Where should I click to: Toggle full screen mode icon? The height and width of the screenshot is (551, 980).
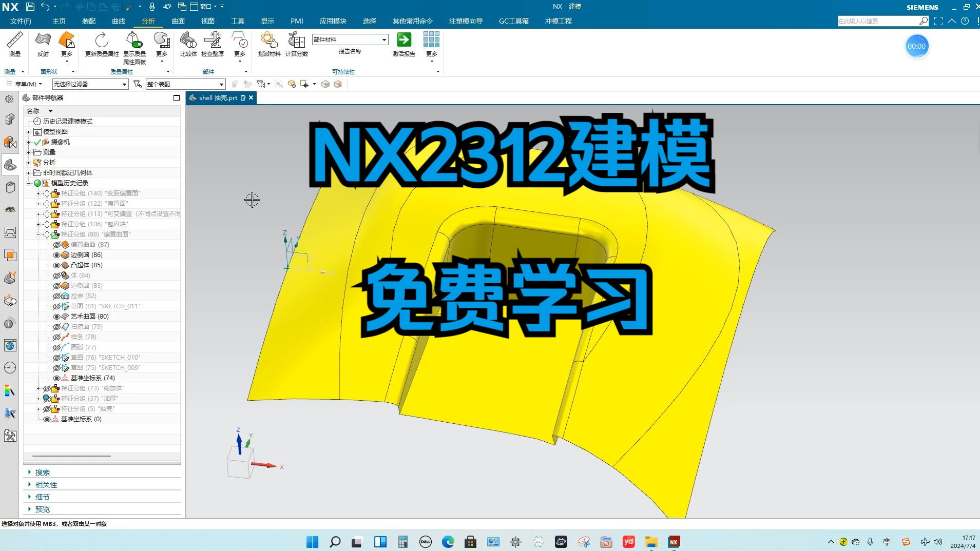click(x=938, y=21)
